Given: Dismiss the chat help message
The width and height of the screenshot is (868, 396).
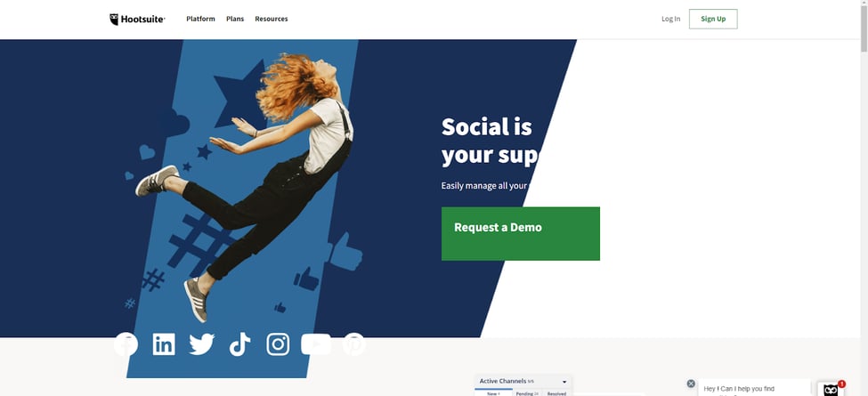Looking at the screenshot, I should [x=691, y=384].
